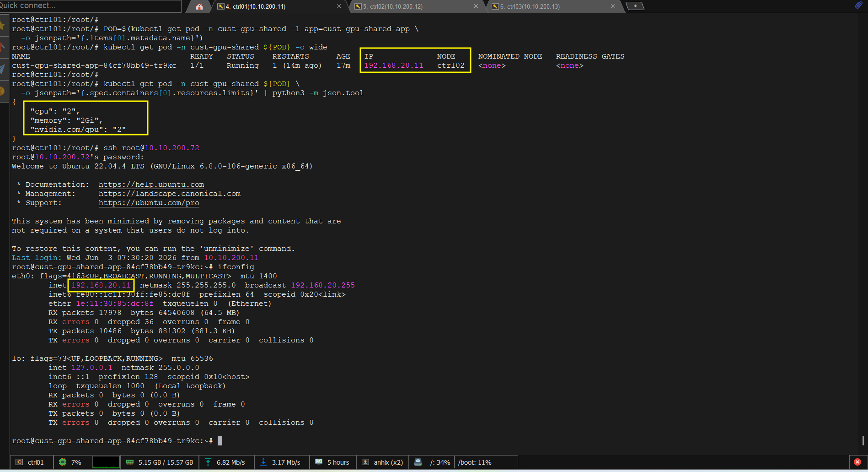
Task: Open the Sessions star sidebar tab
Action: click(3, 25)
